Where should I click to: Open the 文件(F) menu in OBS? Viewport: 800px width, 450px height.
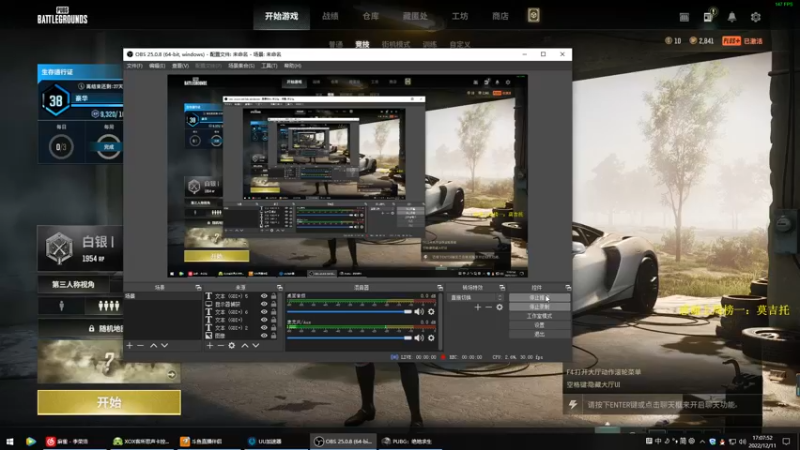tap(134, 66)
